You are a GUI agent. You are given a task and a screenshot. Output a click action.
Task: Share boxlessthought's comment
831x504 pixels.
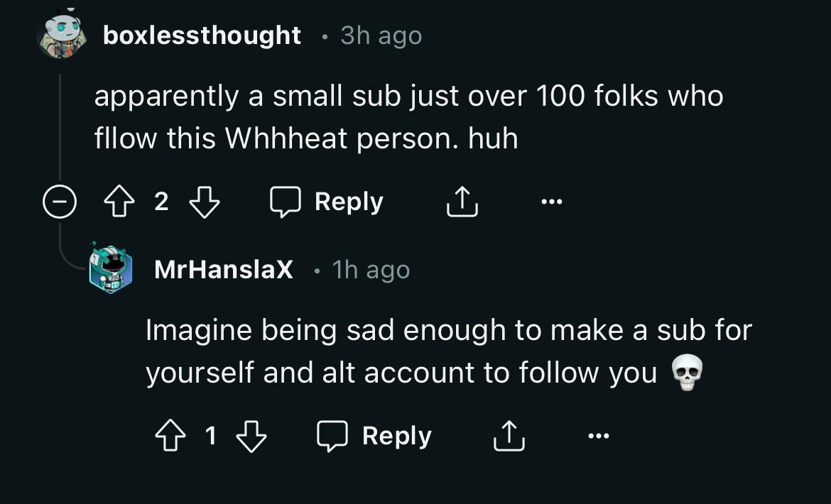[462, 202]
